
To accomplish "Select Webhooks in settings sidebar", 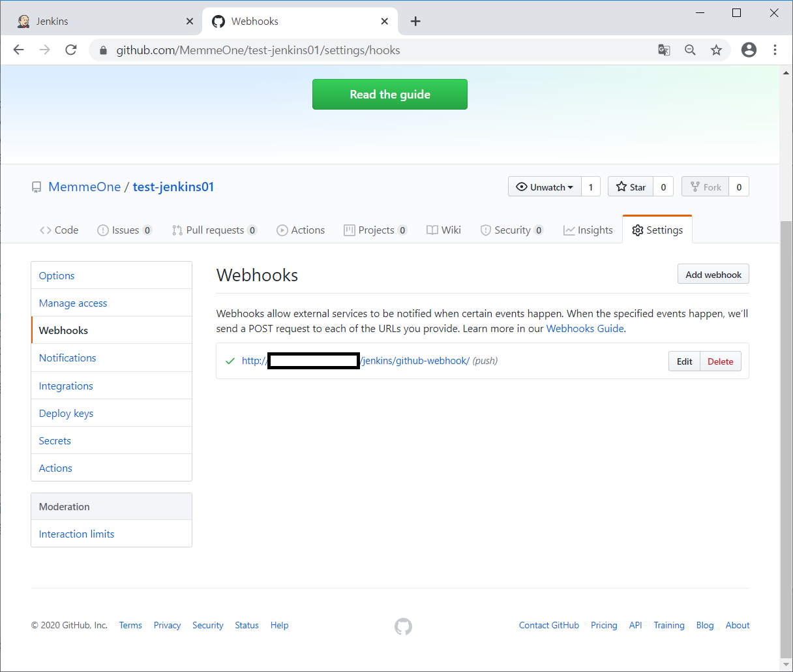I will [112, 330].
